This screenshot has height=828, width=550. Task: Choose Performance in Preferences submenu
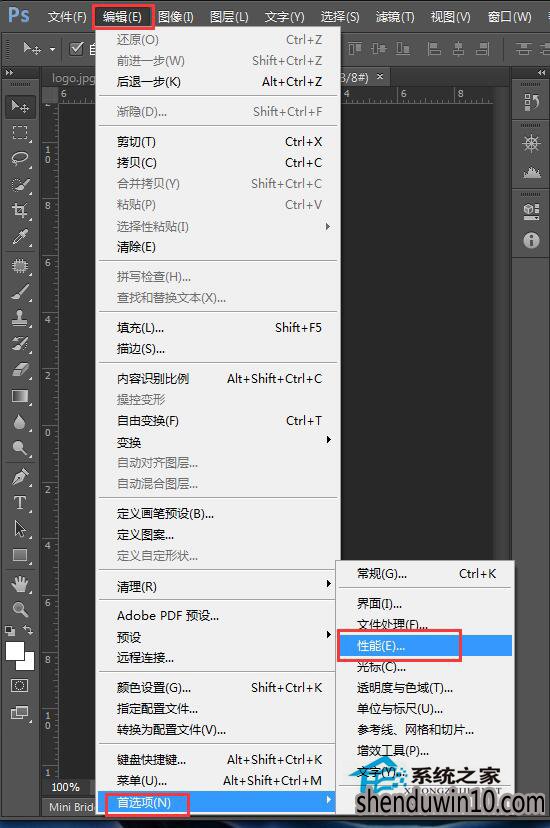(x=424, y=645)
